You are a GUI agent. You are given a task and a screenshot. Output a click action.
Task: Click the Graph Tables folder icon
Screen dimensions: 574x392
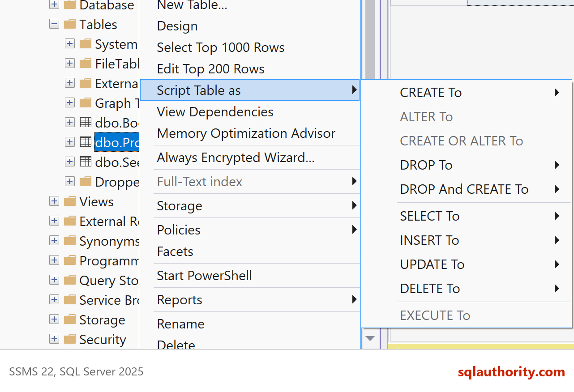coord(86,103)
